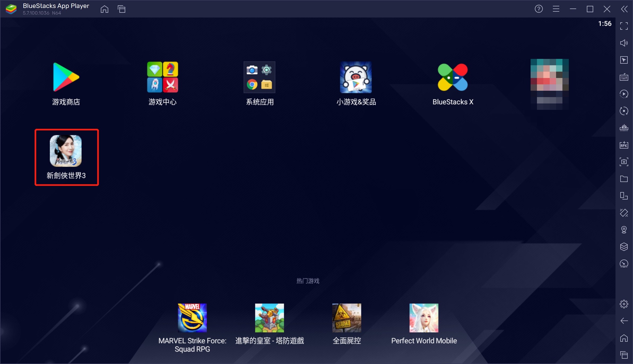Screen dimensions: 633x364
Task: Select 全面屏控 app icon
Action: click(x=346, y=318)
